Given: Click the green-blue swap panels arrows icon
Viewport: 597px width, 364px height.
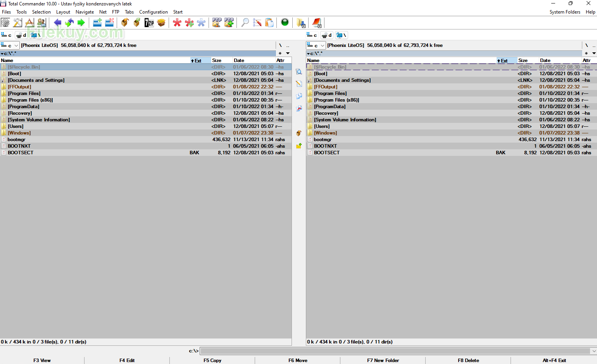Looking at the screenshot, I should click(x=69, y=22).
